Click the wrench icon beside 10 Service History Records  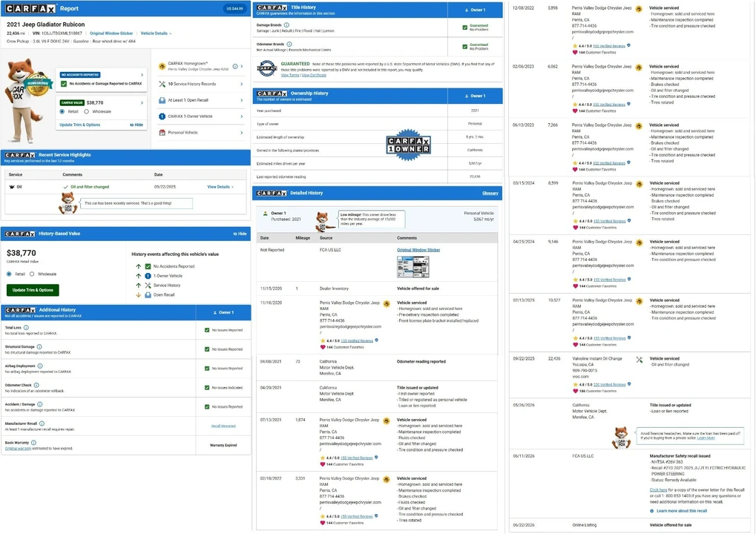point(162,84)
